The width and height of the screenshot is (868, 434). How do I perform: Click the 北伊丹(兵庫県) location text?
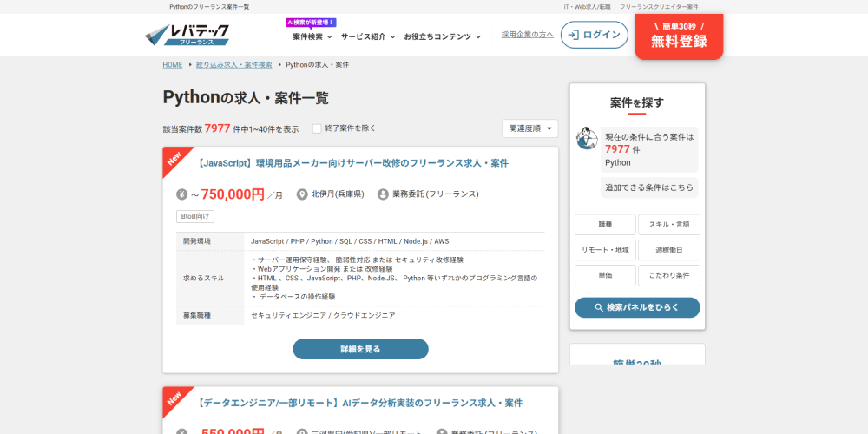338,194
